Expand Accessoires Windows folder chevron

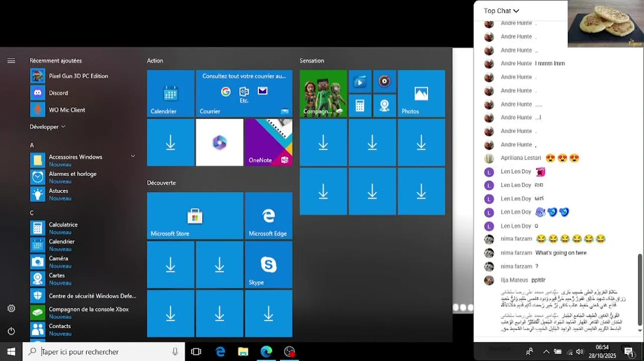click(133, 156)
